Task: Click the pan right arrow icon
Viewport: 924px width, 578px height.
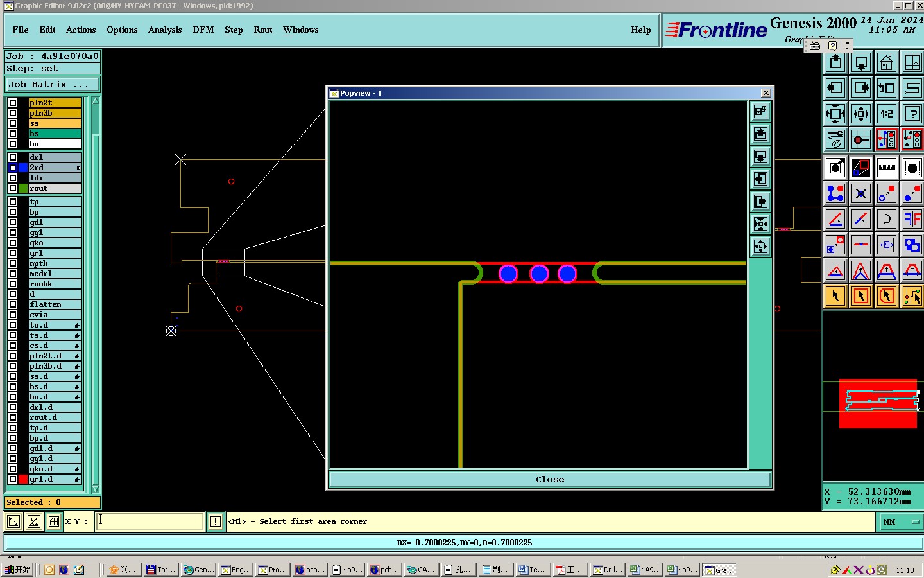Action: point(860,88)
